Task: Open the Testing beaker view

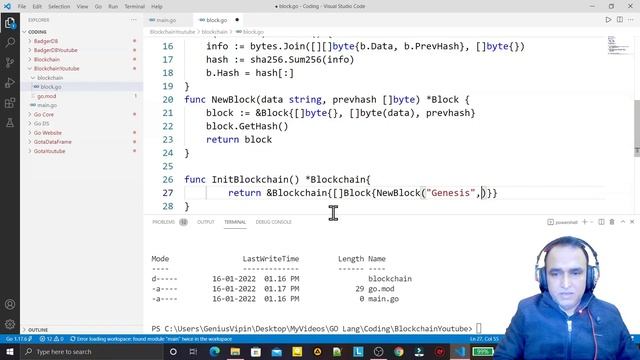Action: [10, 122]
